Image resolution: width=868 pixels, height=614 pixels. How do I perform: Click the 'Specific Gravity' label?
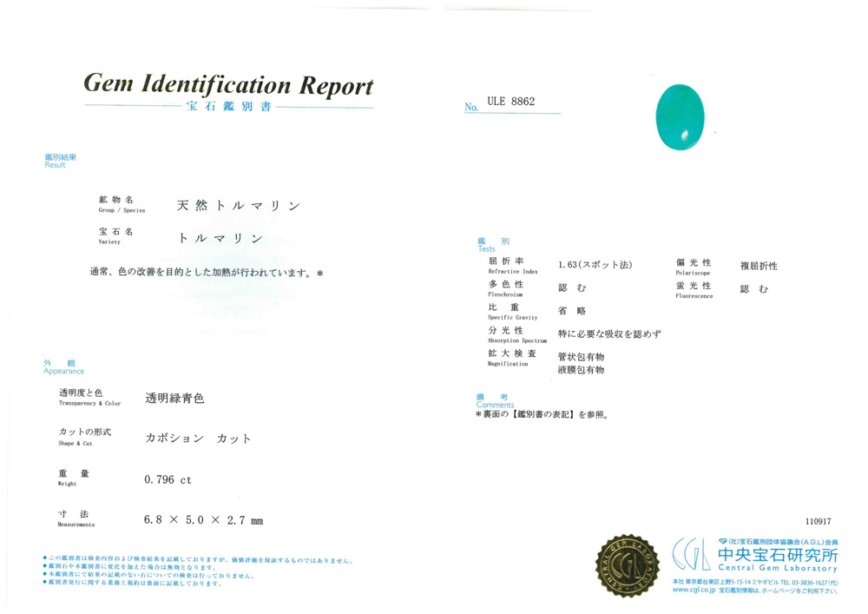point(513,318)
